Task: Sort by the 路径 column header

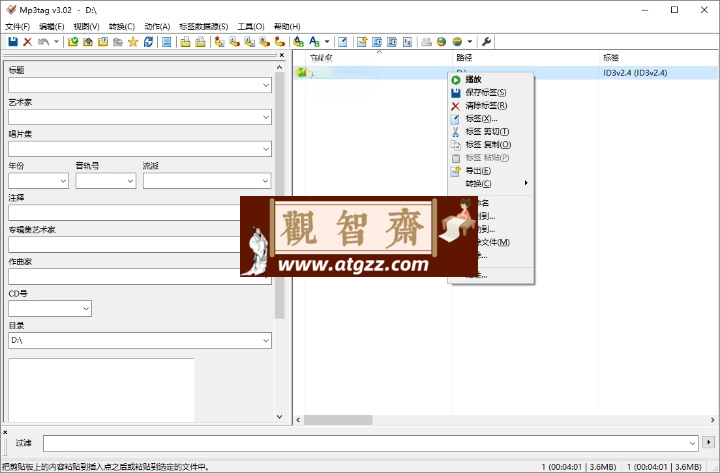Action: tap(525, 57)
